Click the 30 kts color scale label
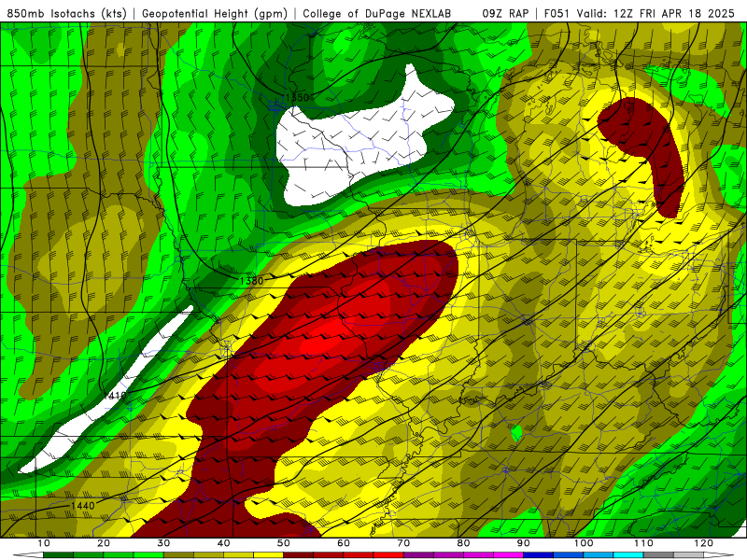 163,543
